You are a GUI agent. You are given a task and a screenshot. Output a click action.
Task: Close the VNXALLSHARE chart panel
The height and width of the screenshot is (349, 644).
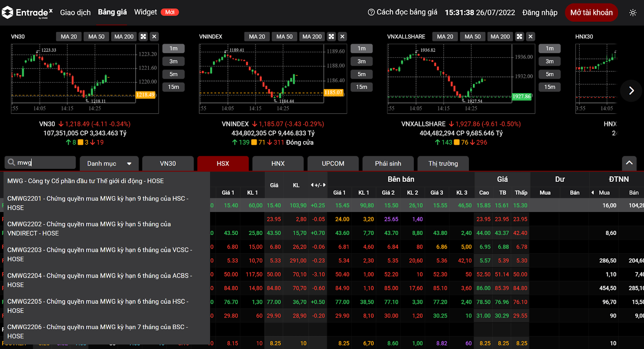[x=530, y=37]
